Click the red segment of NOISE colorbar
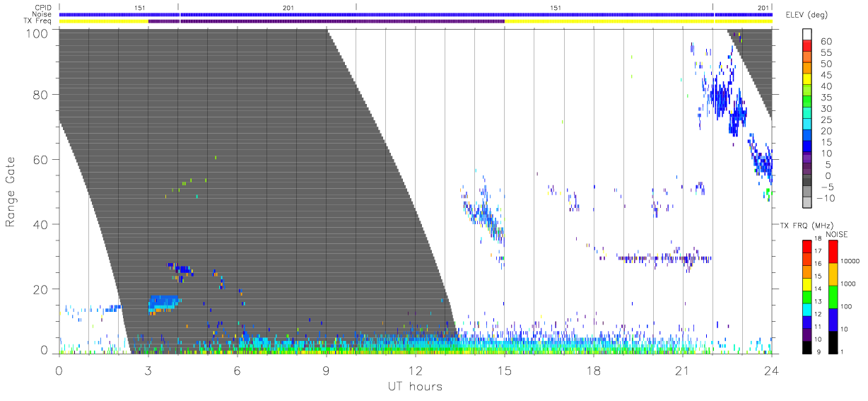This screenshot has width=868, height=401. click(x=833, y=252)
